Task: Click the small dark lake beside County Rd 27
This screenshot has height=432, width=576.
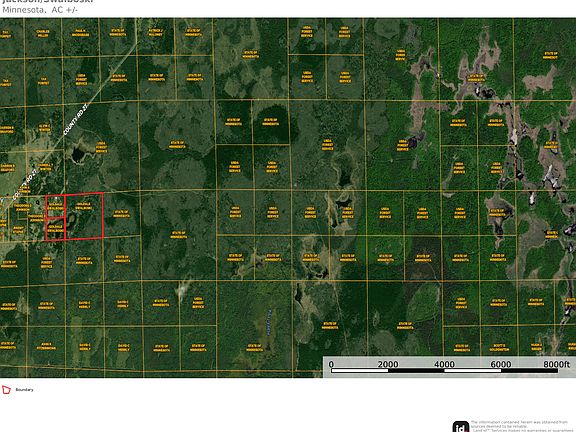Action: [78, 155]
